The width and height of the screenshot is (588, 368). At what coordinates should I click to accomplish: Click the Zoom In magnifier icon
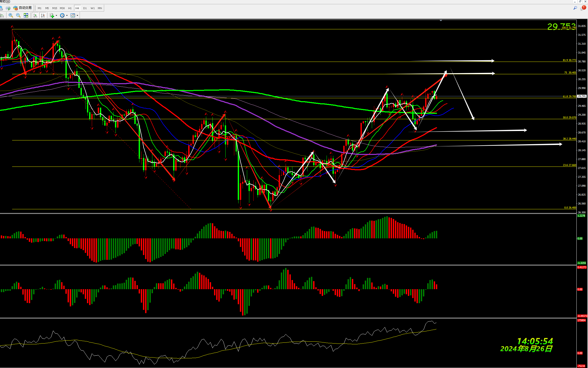[x=11, y=15]
